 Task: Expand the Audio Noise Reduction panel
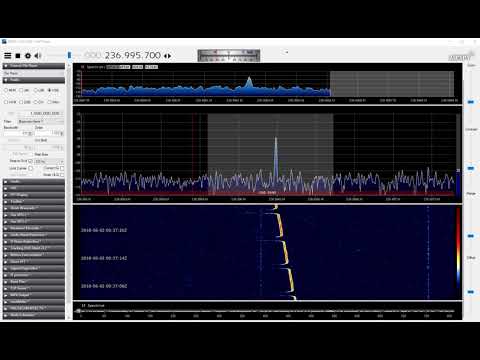[x=34, y=235]
